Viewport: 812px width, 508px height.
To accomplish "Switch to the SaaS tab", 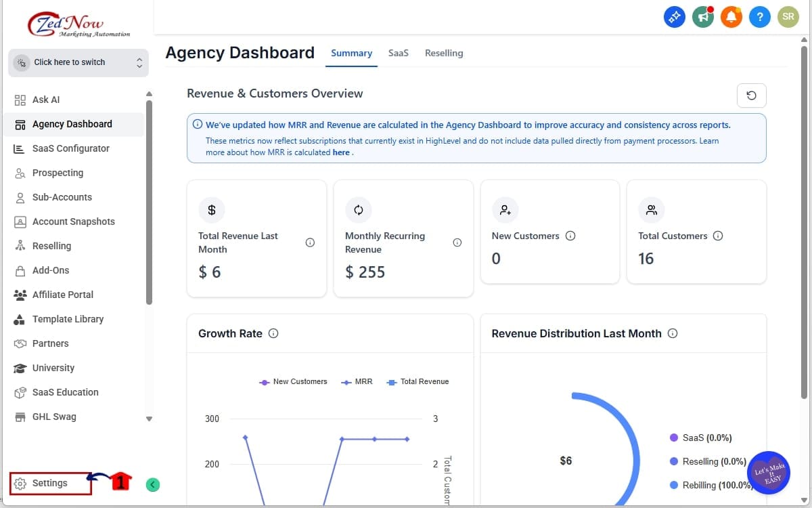I will coord(399,53).
